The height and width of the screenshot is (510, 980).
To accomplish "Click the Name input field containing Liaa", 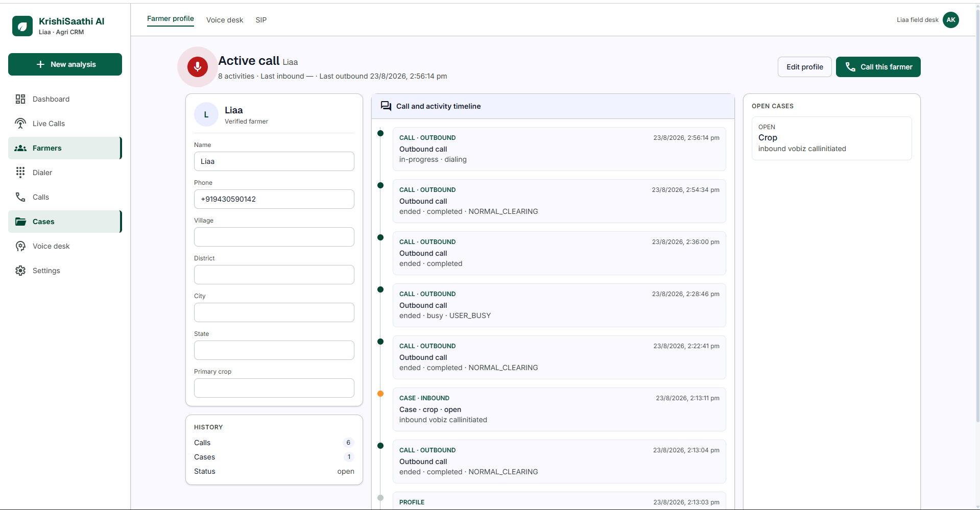I will click(x=274, y=161).
